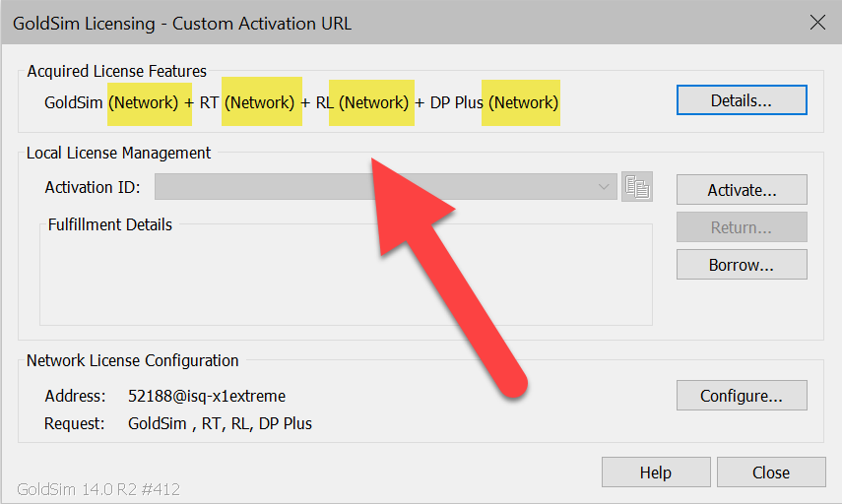Click 'Fulfillment Details' group title
This screenshot has width=842, height=504.
110,224
